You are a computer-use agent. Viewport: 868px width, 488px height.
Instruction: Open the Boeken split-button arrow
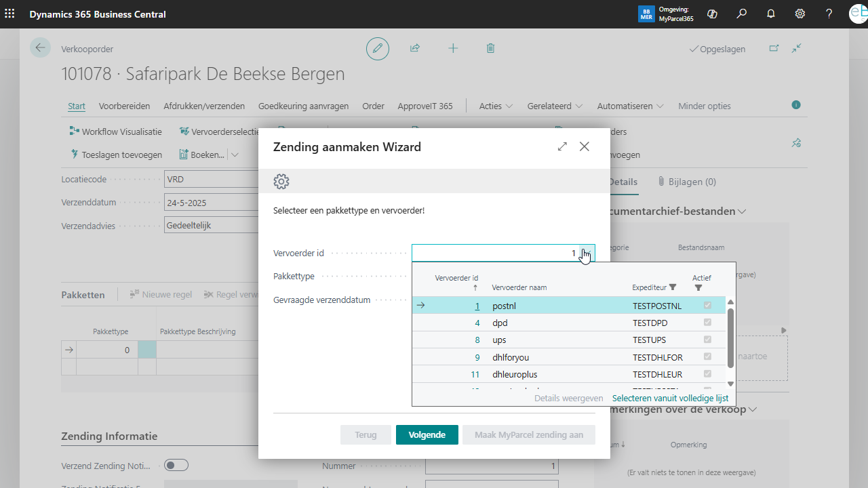(235, 155)
